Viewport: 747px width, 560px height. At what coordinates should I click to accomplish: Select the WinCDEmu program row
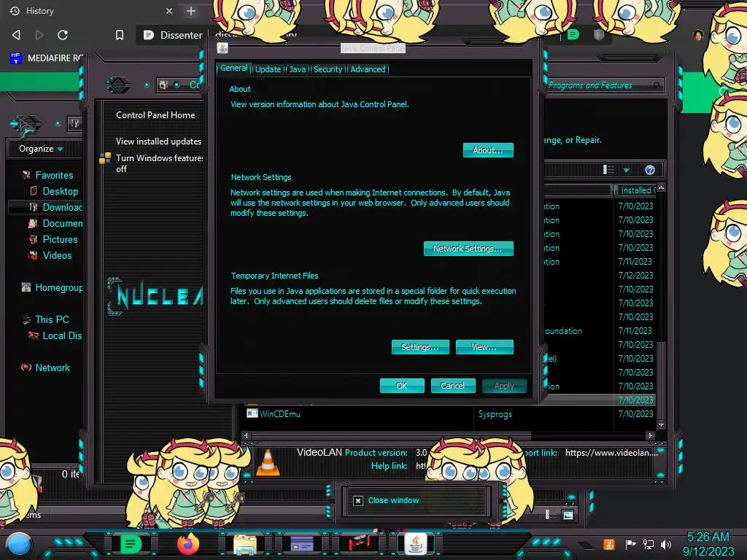tap(450, 414)
